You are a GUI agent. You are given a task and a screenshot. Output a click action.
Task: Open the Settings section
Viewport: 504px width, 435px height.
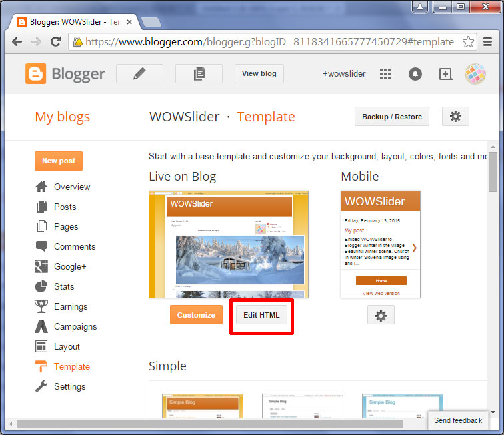coord(70,387)
